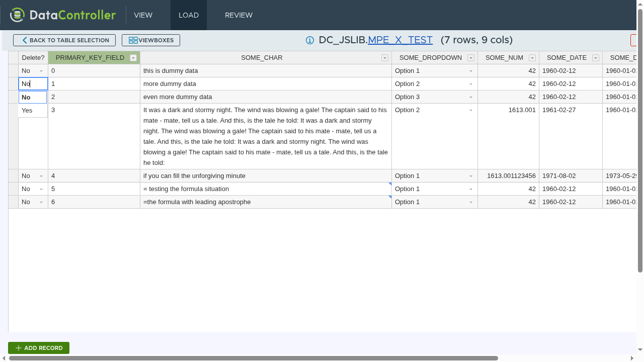Select SOME_NUM cell '1613.001123456'

tap(508, 176)
